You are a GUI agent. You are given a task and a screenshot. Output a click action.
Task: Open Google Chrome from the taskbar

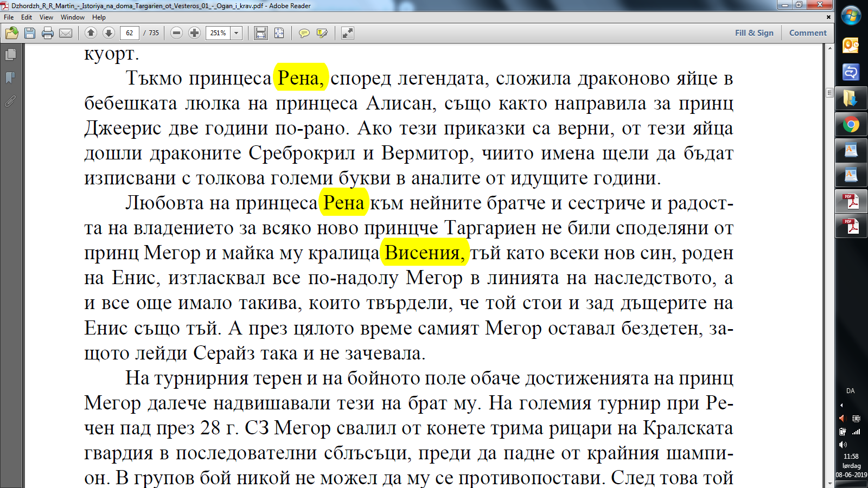[x=851, y=125]
